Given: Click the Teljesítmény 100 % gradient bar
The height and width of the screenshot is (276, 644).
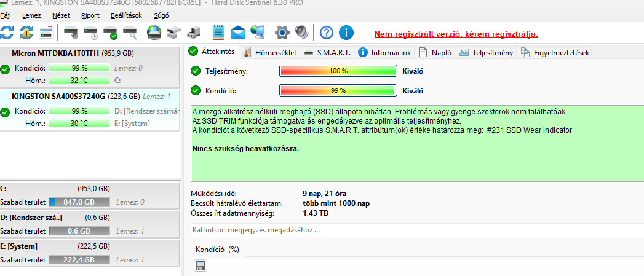Looking at the screenshot, I should click(x=338, y=71).
